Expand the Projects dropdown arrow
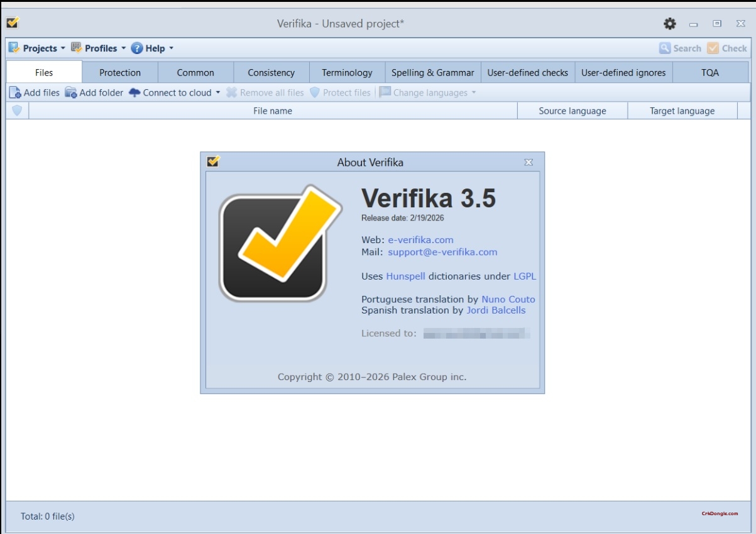Viewport: 756px width, 534px height. pos(62,48)
